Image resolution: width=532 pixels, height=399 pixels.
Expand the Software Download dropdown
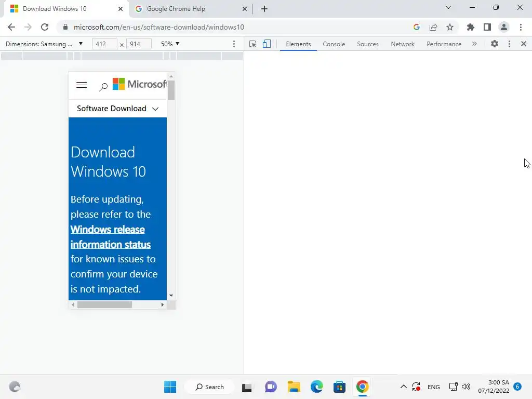(117, 109)
